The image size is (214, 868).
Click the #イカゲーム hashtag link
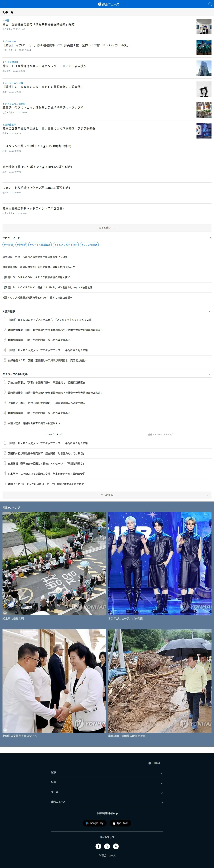click(9, 41)
